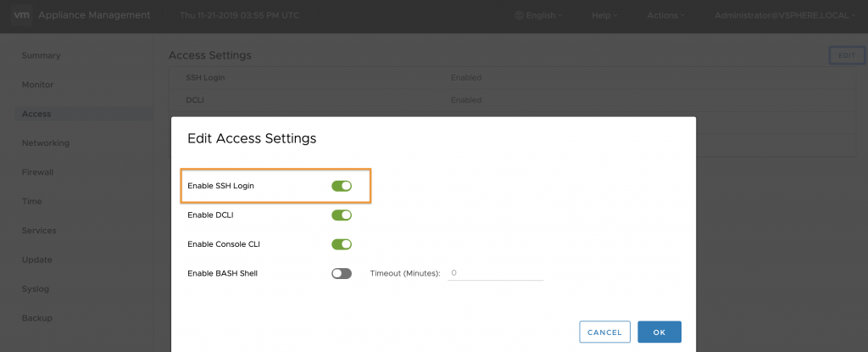The image size is (868, 352).
Task: Expand the Help dropdown menu
Action: point(604,15)
